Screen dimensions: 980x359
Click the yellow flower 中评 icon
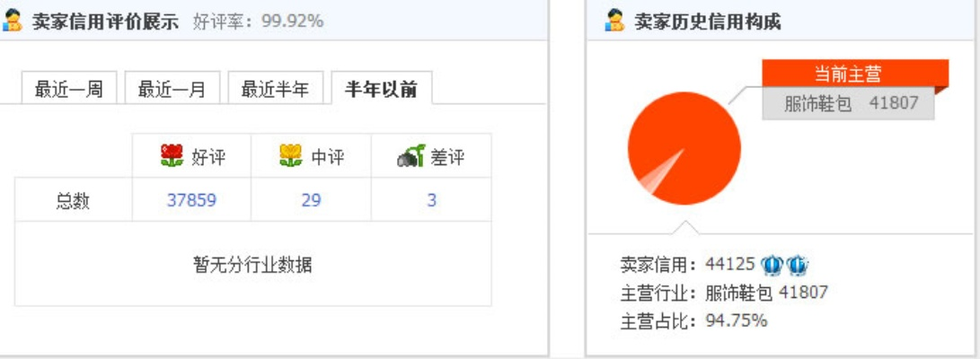(291, 157)
